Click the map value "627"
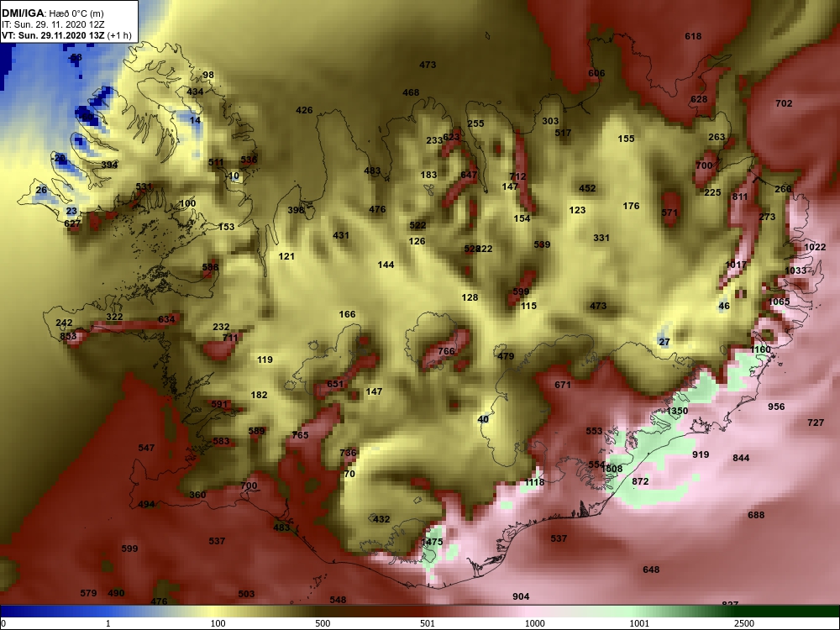 (x=72, y=223)
